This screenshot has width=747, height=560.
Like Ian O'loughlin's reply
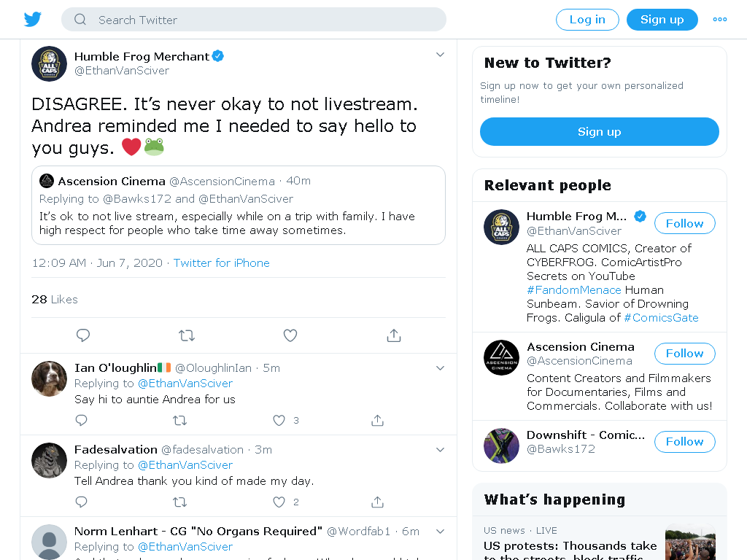[x=279, y=420]
